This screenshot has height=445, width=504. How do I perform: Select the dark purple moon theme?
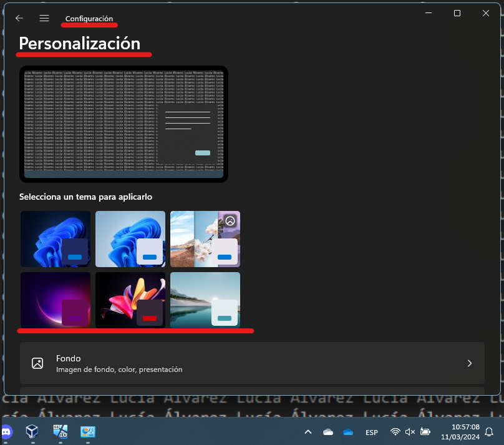click(55, 300)
